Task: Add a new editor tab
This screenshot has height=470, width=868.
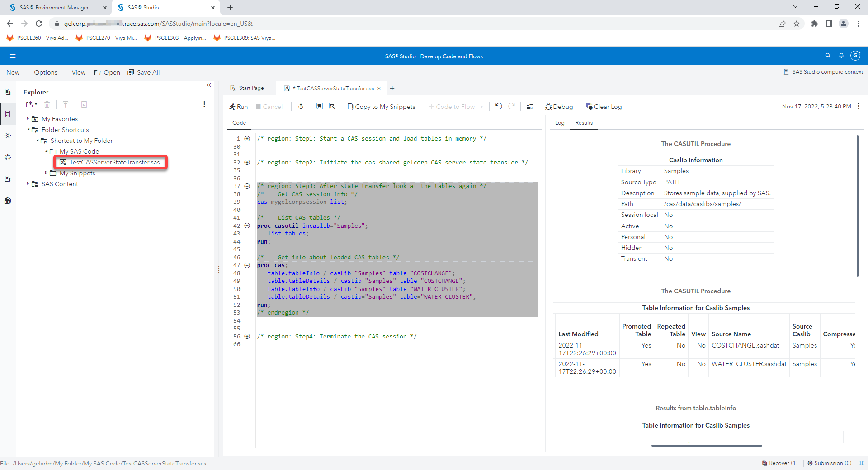Action: tap(392, 88)
